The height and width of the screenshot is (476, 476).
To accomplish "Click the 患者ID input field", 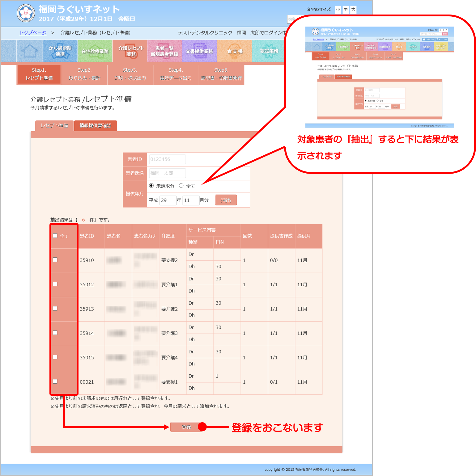I will pyautogui.click(x=167, y=159).
